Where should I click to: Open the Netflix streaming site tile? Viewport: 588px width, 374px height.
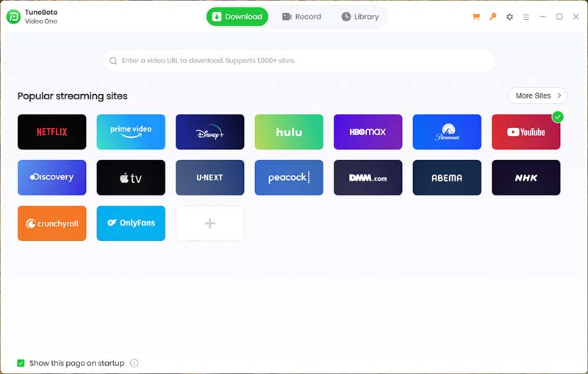coord(51,132)
